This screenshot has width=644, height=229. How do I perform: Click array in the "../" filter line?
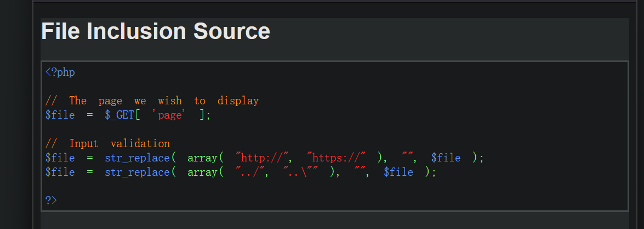(x=202, y=172)
